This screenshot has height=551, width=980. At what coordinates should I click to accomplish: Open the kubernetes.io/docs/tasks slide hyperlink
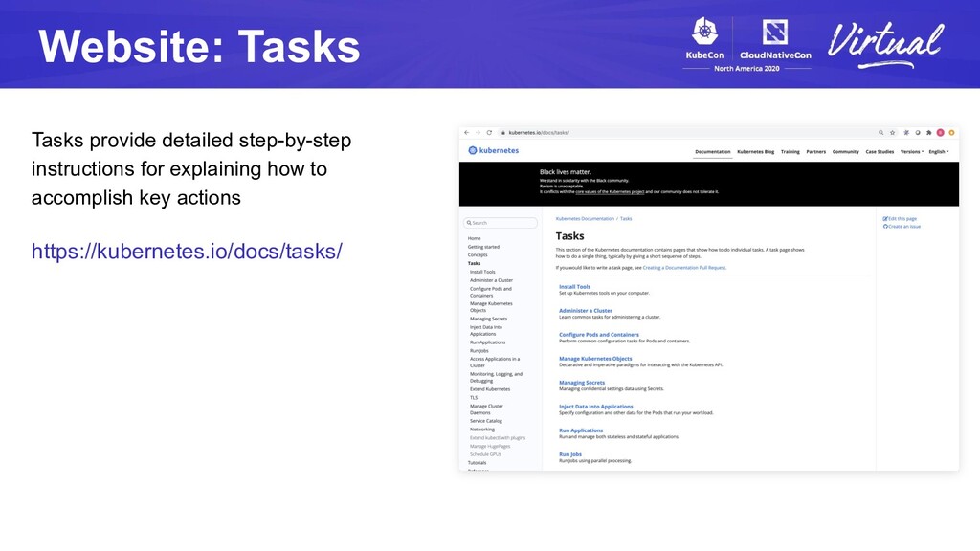187,252
